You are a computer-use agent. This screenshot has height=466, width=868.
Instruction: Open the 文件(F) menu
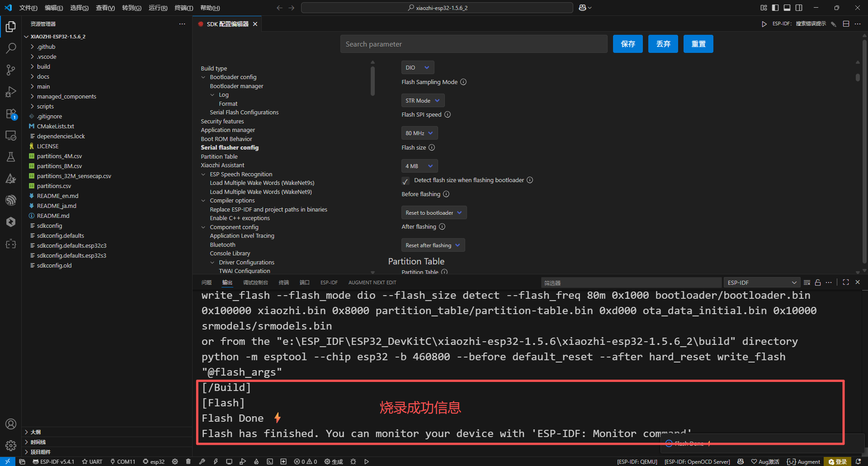[x=28, y=8]
